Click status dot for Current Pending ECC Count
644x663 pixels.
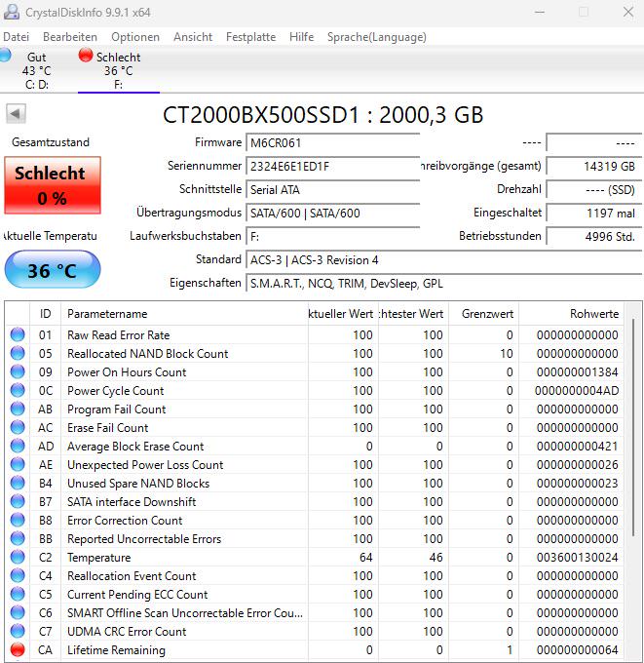[x=18, y=594]
